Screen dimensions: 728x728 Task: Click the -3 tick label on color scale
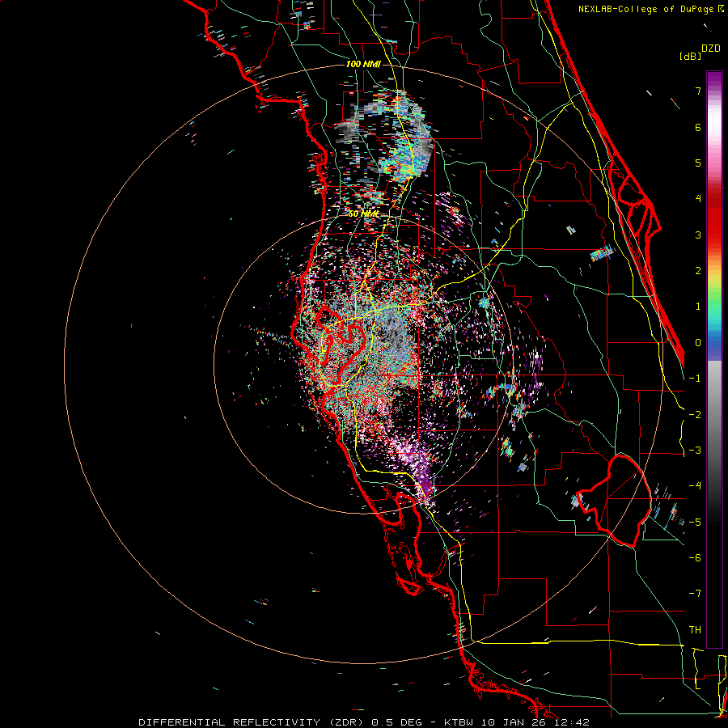[695, 451]
